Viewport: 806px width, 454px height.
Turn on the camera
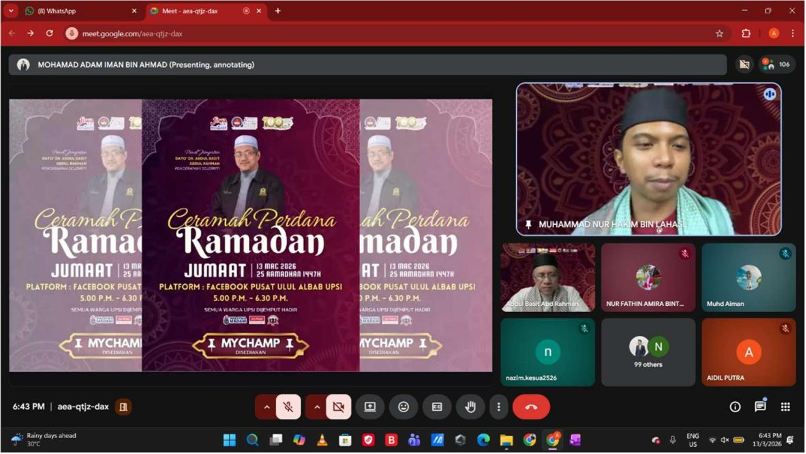click(x=338, y=407)
